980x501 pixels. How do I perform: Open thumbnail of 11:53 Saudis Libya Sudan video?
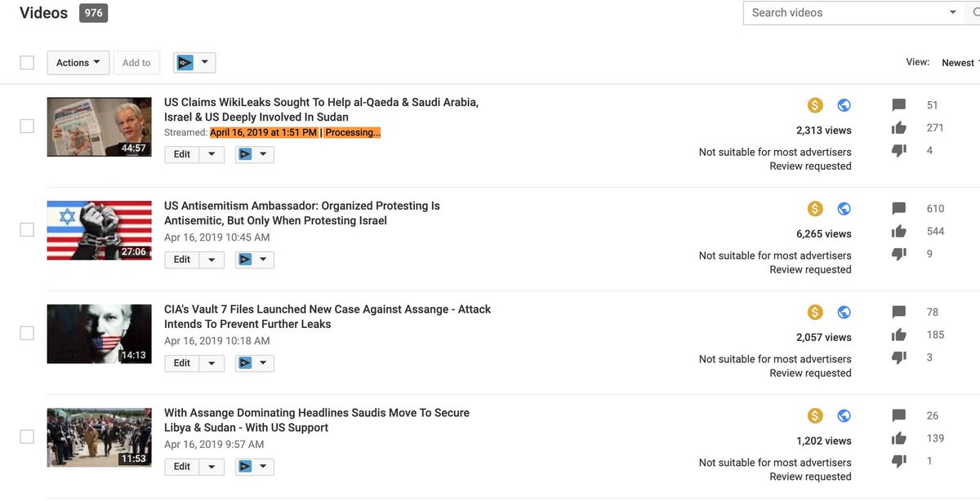[99, 437]
